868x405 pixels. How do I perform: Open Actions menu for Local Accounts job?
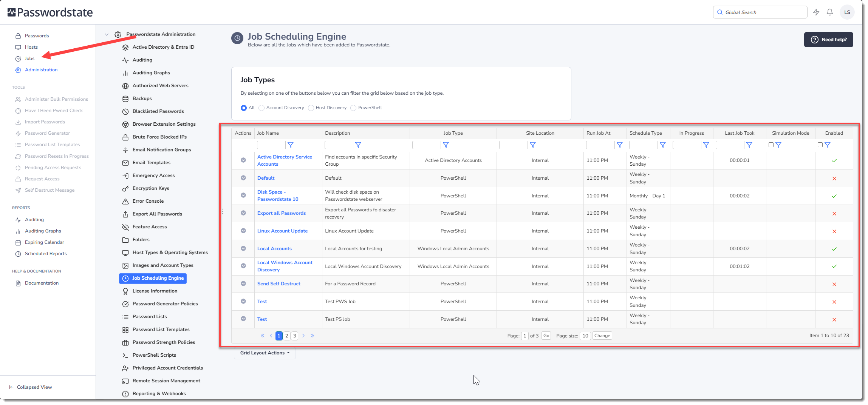tap(243, 249)
